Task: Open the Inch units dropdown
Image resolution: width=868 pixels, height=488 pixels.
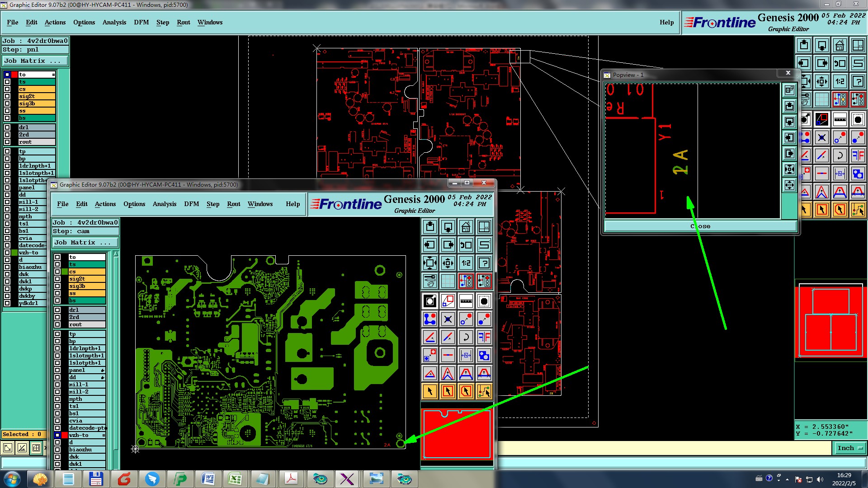Action: [x=850, y=448]
